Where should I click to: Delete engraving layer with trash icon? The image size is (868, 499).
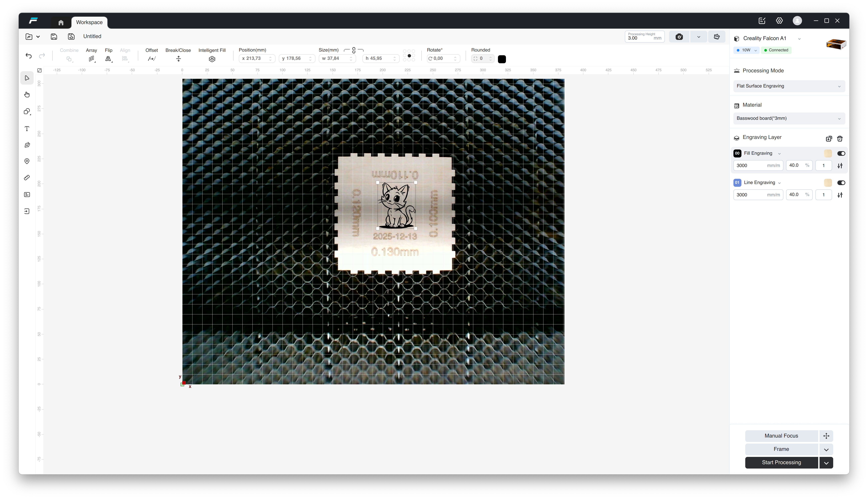point(840,138)
